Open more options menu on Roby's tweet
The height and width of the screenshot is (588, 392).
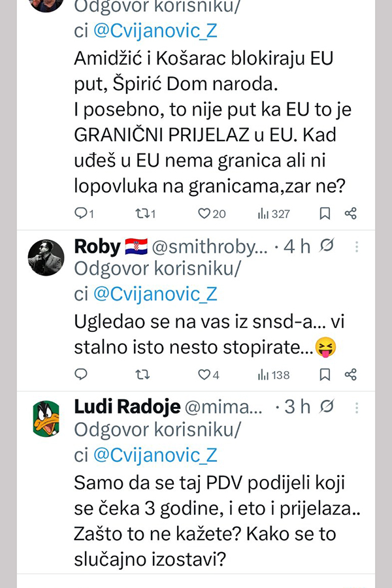[357, 246]
